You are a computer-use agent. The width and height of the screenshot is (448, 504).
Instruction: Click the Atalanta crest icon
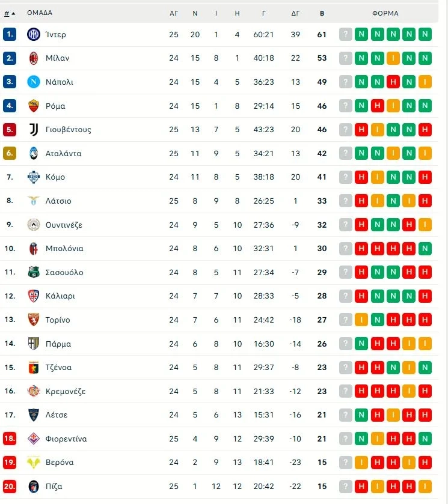point(34,153)
